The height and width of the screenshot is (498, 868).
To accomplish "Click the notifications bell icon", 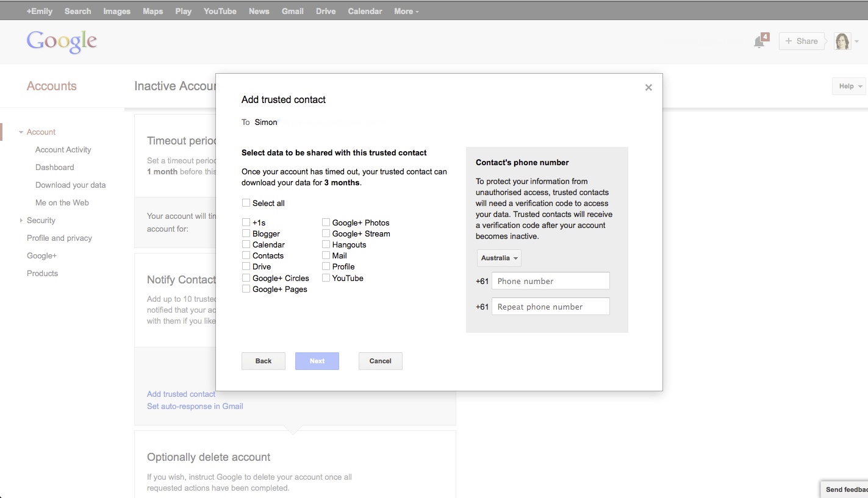I will coord(759,41).
